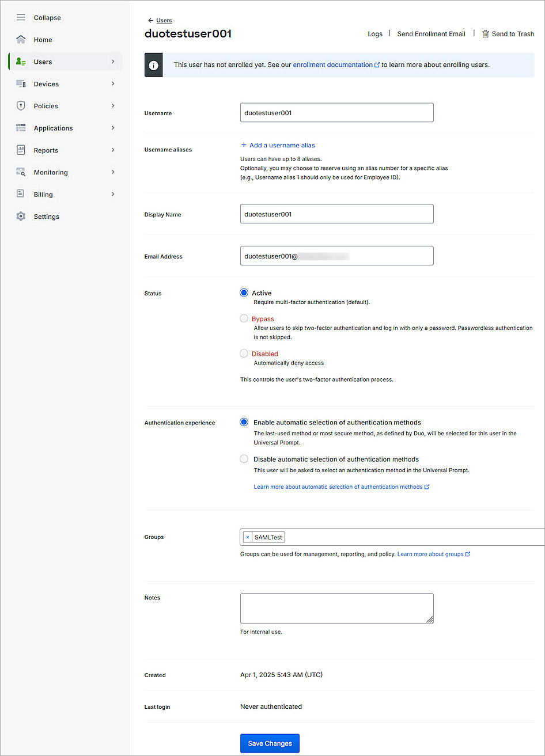Image resolution: width=545 pixels, height=756 pixels.
Task: Open the Logs page link
Action: coord(375,34)
